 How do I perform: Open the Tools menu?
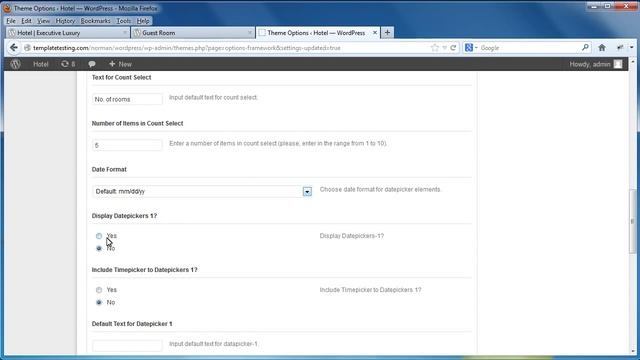123,21
